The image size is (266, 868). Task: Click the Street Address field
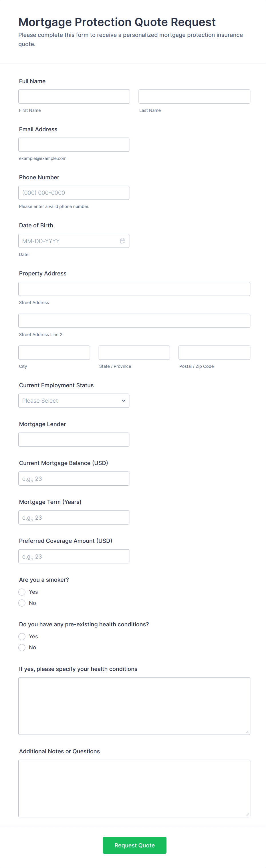point(134,289)
